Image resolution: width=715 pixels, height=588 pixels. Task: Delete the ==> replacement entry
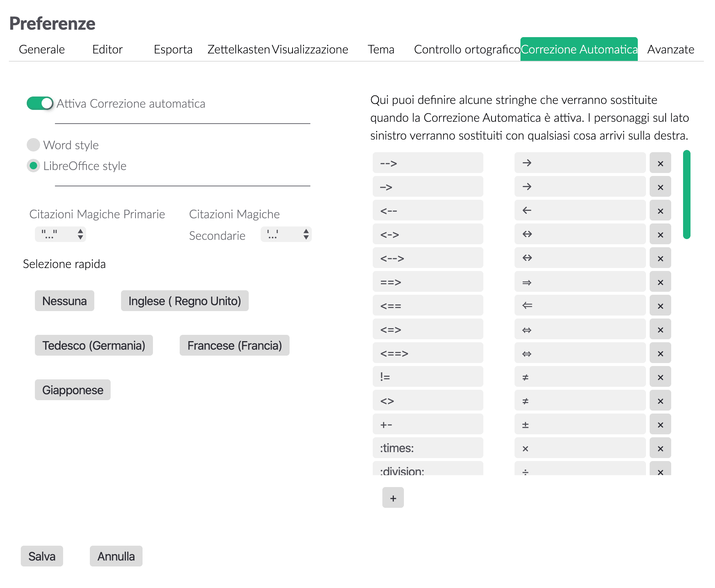tap(660, 282)
